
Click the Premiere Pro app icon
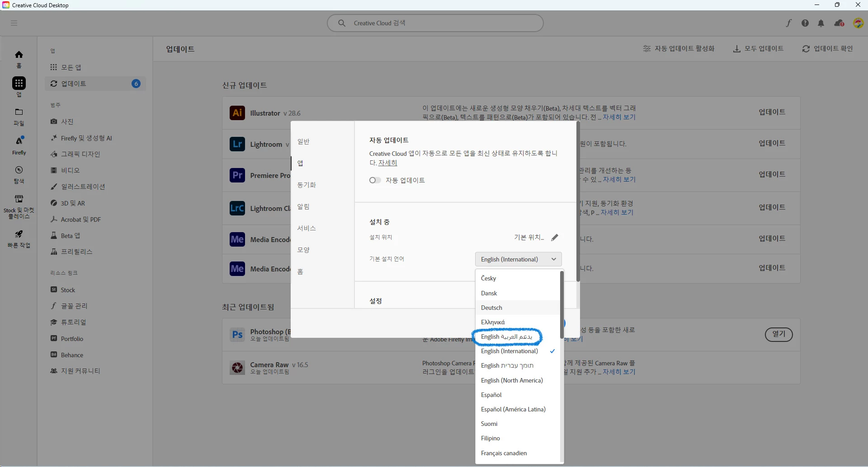[x=237, y=175]
